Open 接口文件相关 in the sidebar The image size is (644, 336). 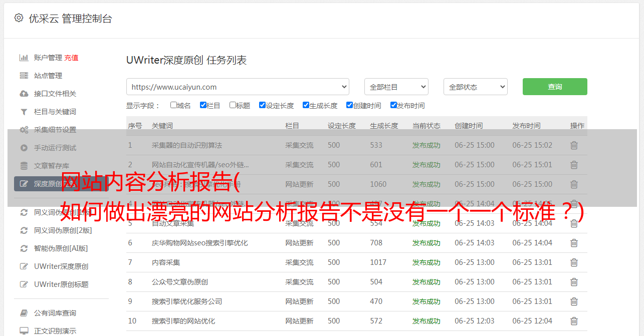(x=55, y=94)
